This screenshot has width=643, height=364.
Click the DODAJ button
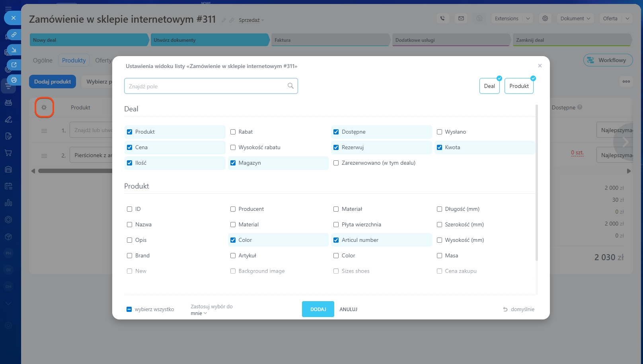[318, 309]
